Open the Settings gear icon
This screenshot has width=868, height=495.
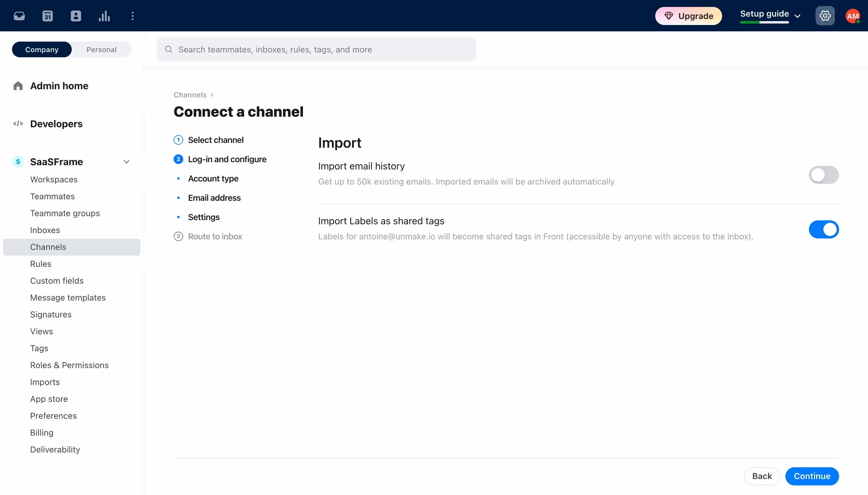[825, 16]
